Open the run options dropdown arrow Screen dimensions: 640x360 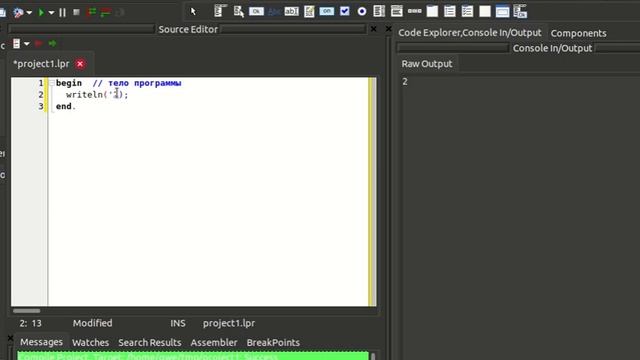tap(51, 13)
